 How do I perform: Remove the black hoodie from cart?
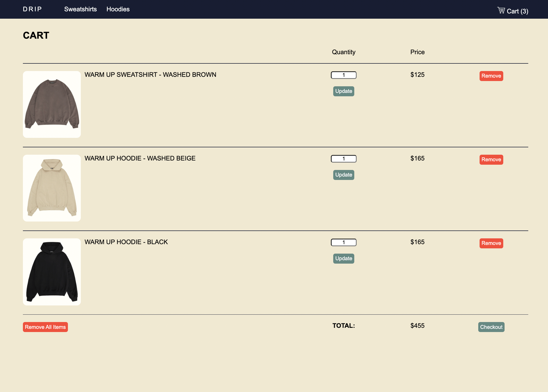491,243
